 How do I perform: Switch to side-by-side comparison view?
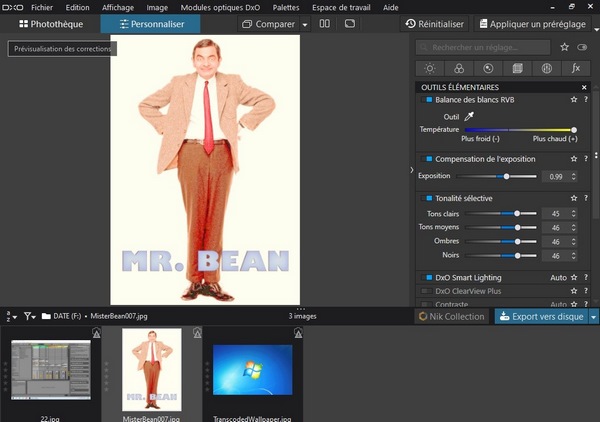click(x=324, y=24)
